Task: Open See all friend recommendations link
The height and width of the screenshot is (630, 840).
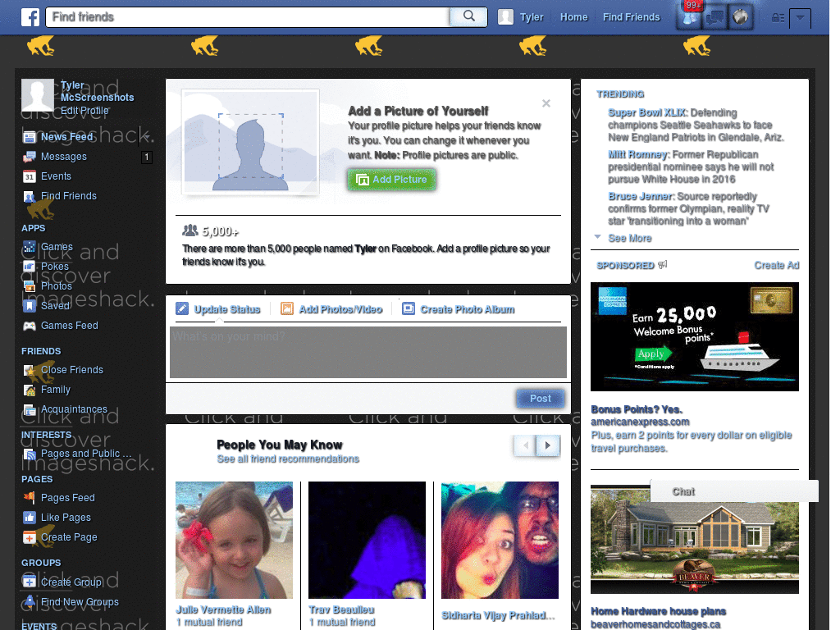Action: pos(288,459)
